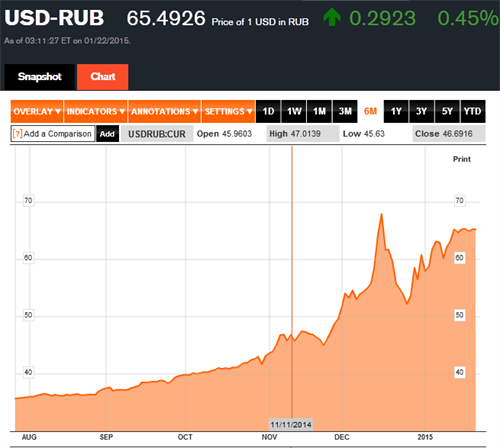Click the DEC axis label
Image resolution: width=500 pixels, height=448 pixels.
342,437
